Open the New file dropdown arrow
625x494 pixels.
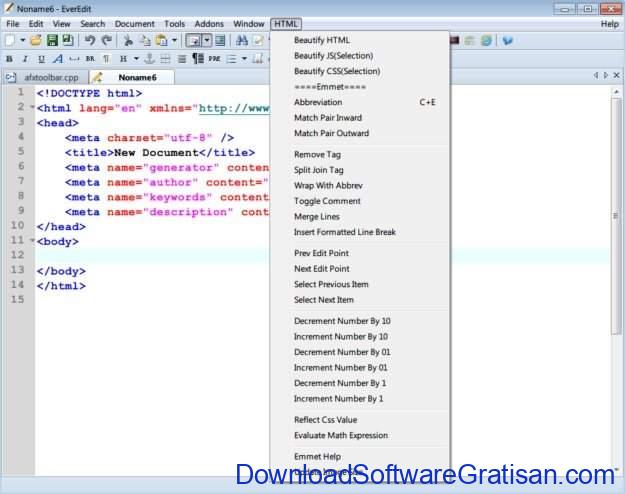pyautogui.click(x=23, y=40)
